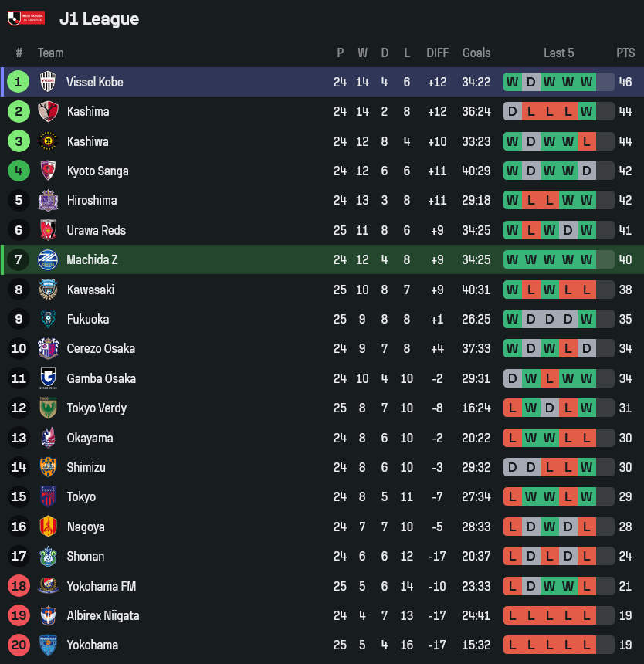Click Hiroshima's first Last 5 result

(x=512, y=201)
